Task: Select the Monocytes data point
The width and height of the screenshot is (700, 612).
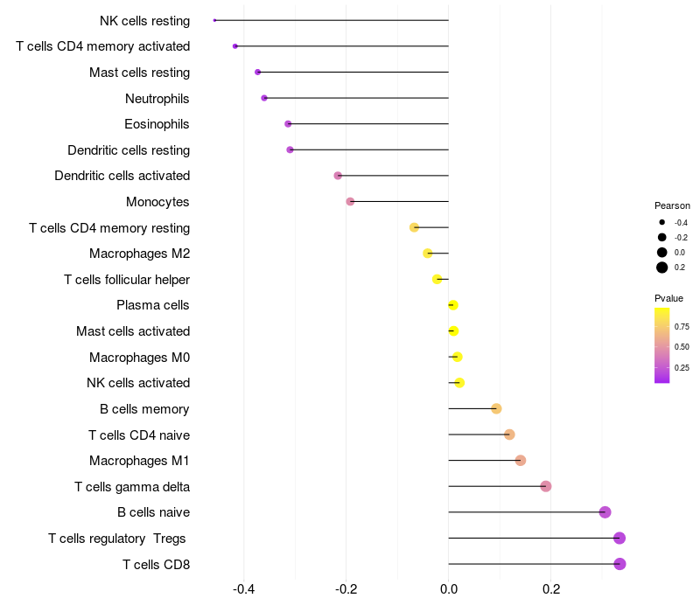Action: (351, 202)
